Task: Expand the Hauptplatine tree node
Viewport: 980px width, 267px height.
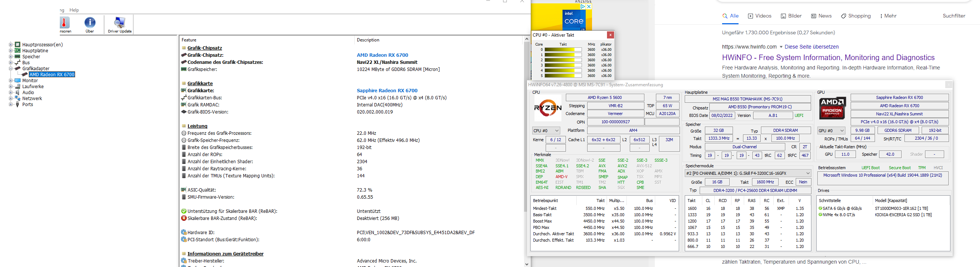Action: click(10, 50)
